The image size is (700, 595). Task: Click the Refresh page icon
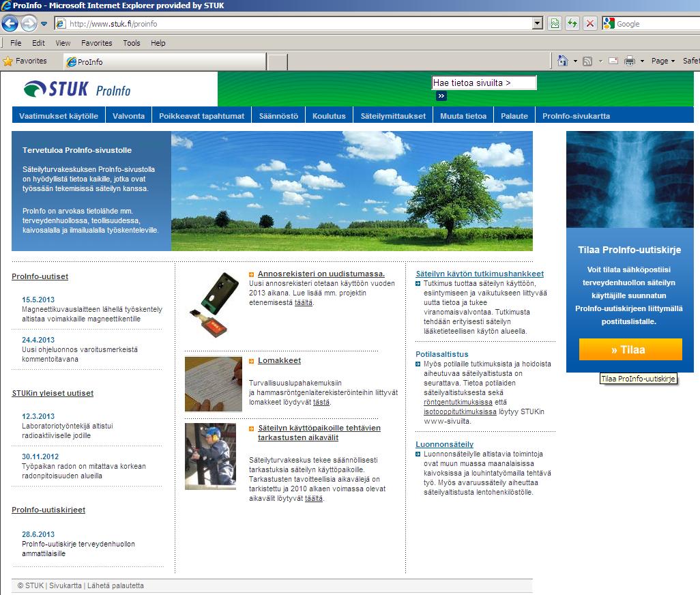(x=572, y=24)
